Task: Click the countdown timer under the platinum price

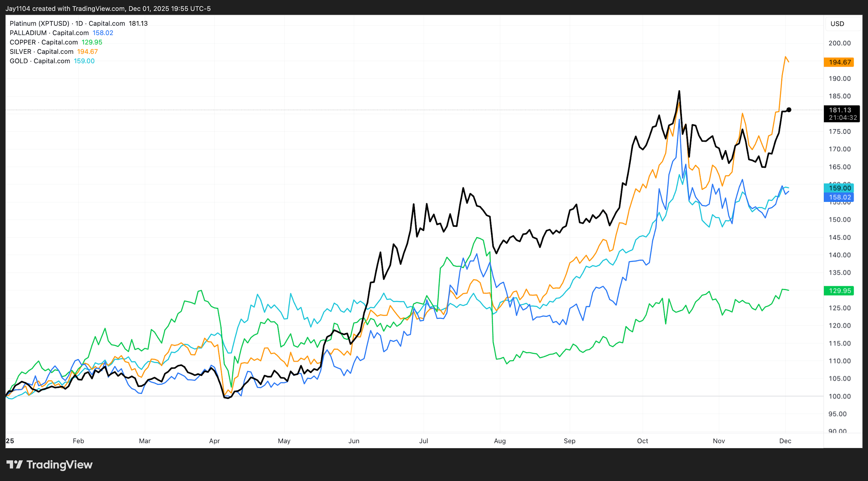Action: click(841, 117)
